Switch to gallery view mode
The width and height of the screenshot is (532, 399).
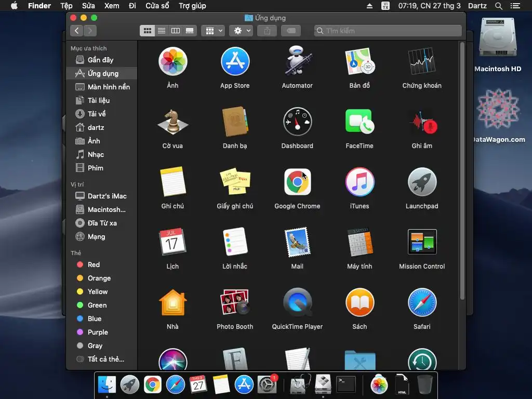190,31
